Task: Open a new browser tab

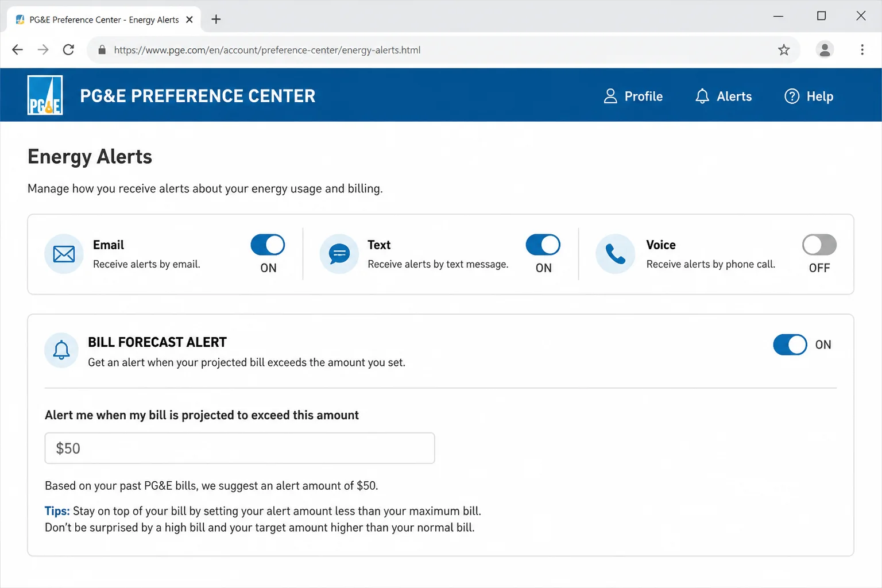Action: tap(216, 20)
